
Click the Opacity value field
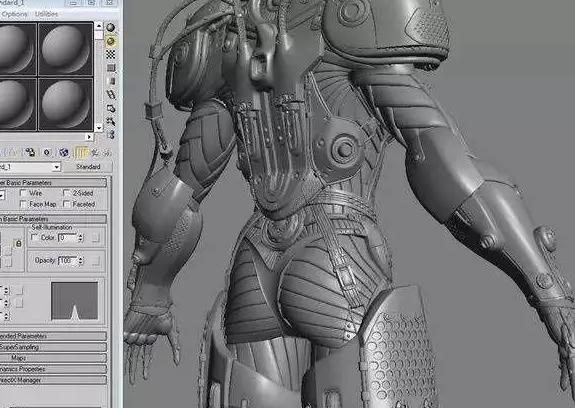[67, 261]
